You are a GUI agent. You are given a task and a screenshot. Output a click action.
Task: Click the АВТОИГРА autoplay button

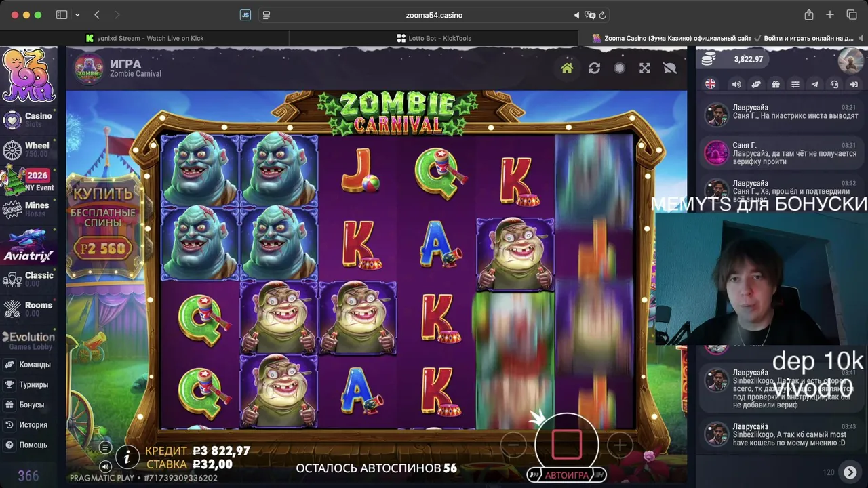pos(567,475)
